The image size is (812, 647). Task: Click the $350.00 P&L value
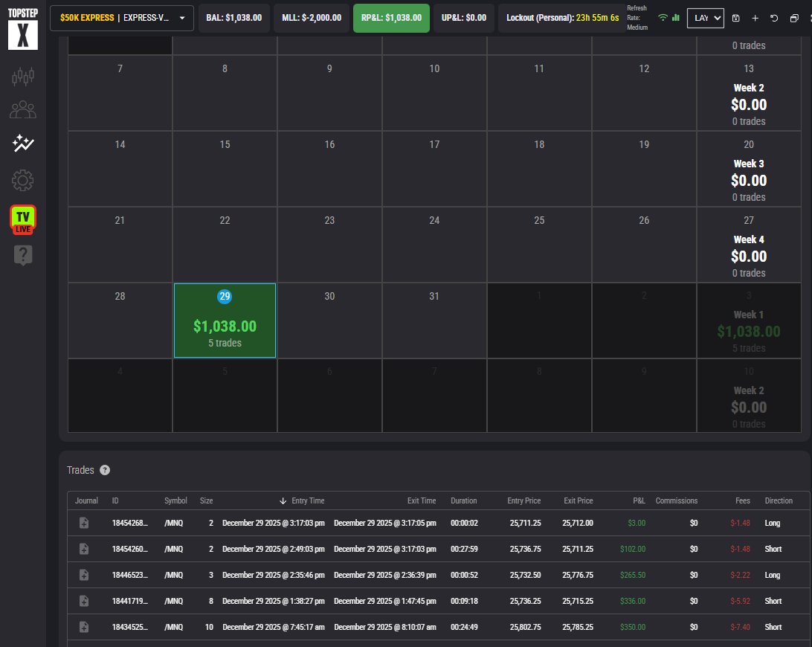click(x=633, y=627)
